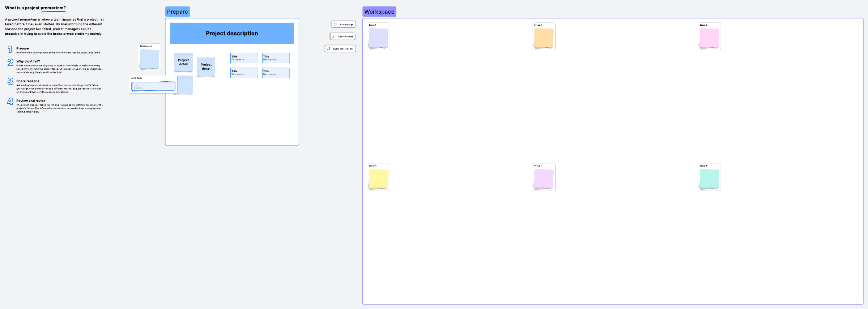Select the Lucid Cards title card
The width and height of the screenshot is (868, 309).
(x=153, y=86)
